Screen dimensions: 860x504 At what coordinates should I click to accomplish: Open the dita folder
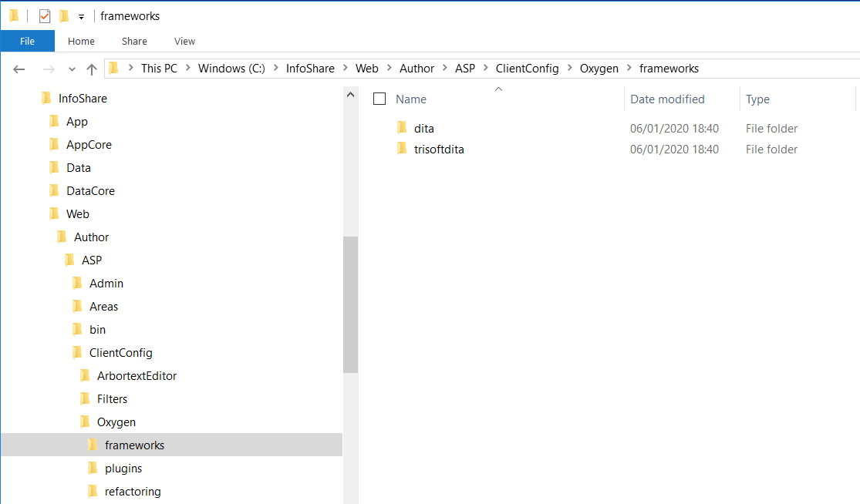click(423, 128)
